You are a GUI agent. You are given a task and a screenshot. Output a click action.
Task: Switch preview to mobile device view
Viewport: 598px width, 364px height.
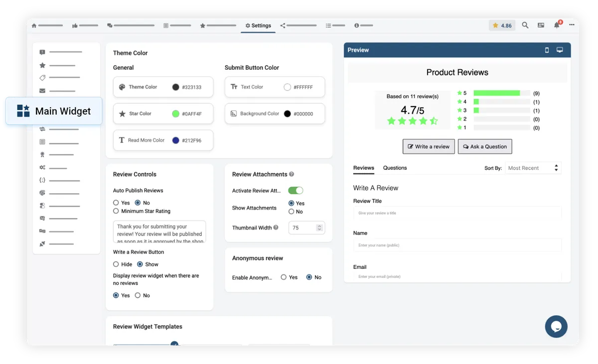click(x=547, y=50)
